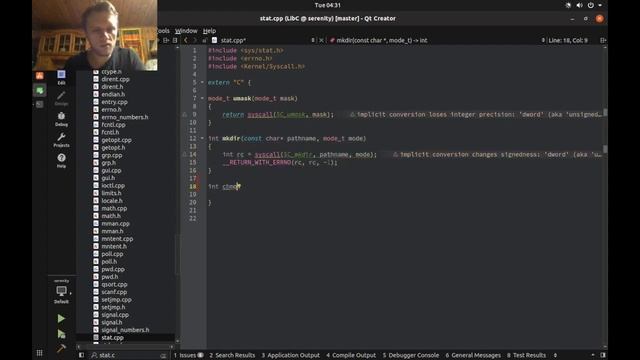This screenshot has width=640, height=360.
Task: Click the file tree horizontal scrollbar
Action: click(125, 347)
